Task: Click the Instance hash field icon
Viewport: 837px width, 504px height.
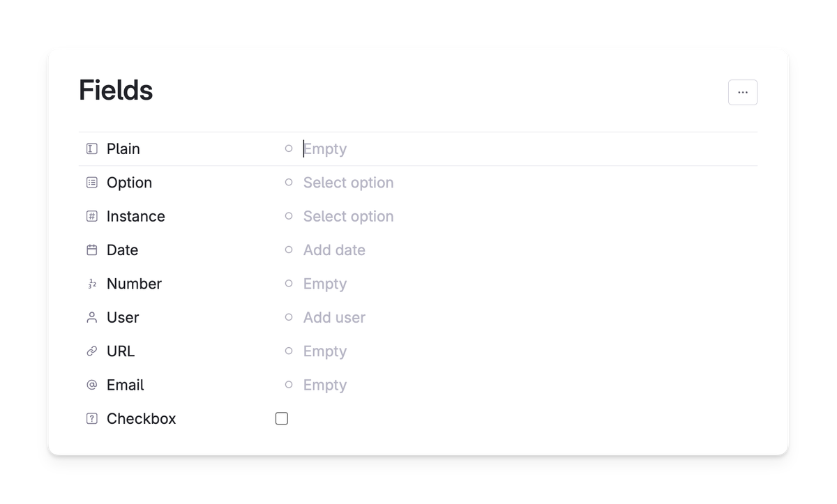Action: pos(91,216)
